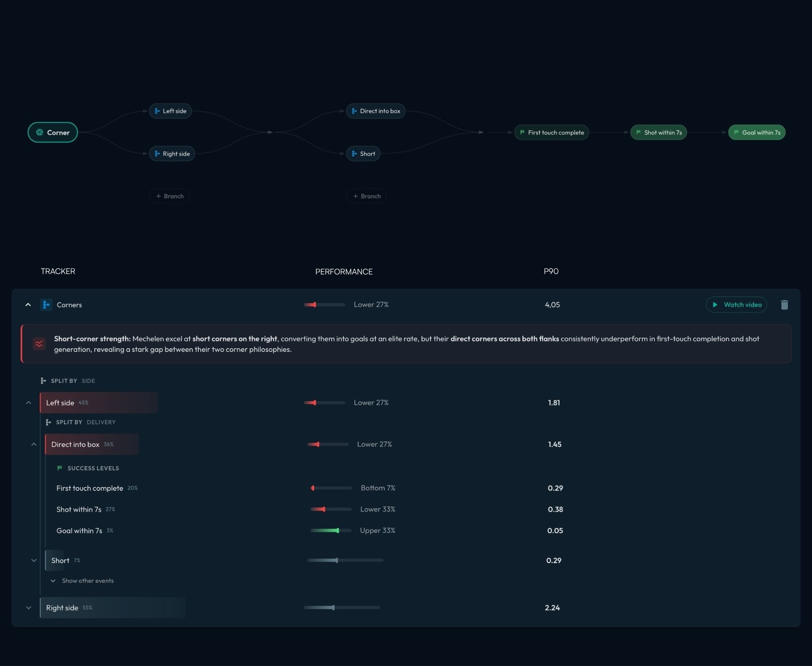Click the branch icon in Short node
Viewport: 812px width, 666px height.
point(354,153)
